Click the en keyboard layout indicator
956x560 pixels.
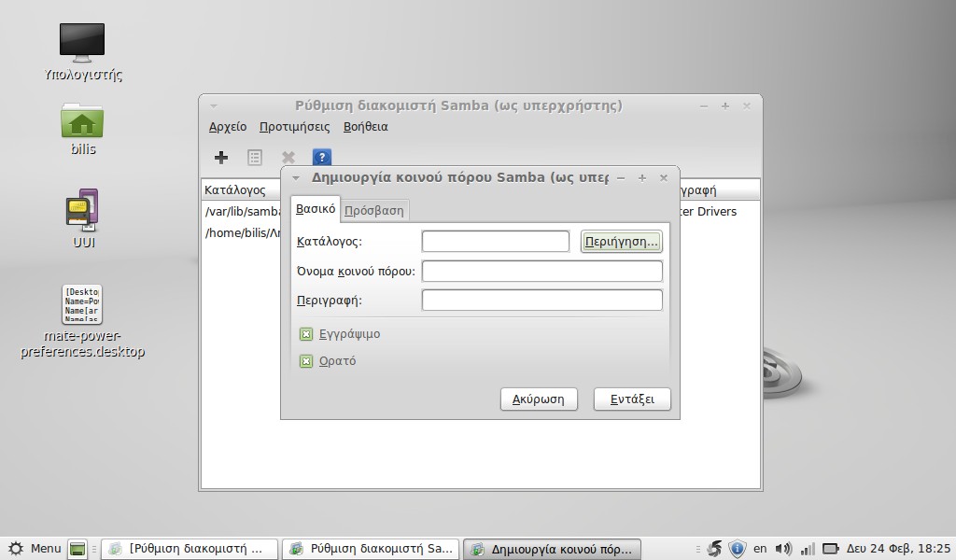coord(760,549)
